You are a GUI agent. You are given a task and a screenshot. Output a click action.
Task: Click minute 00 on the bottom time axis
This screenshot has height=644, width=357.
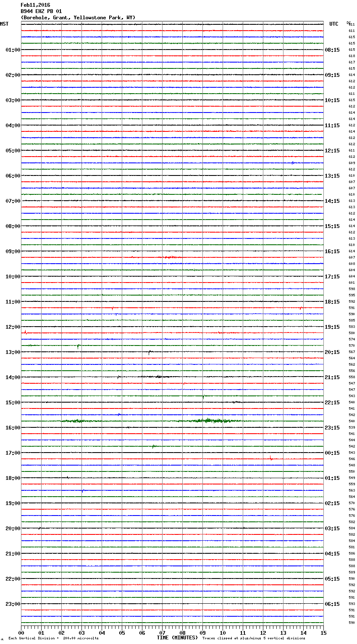21,633
